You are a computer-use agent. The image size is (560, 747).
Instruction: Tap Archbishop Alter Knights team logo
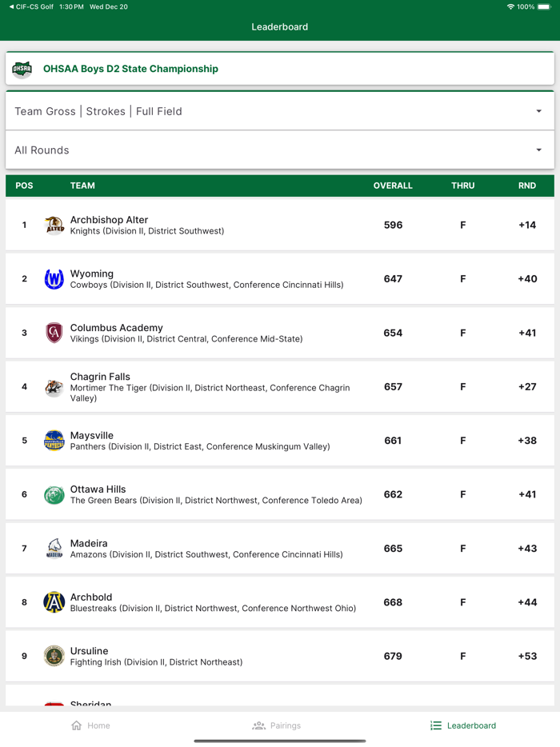point(54,226)
